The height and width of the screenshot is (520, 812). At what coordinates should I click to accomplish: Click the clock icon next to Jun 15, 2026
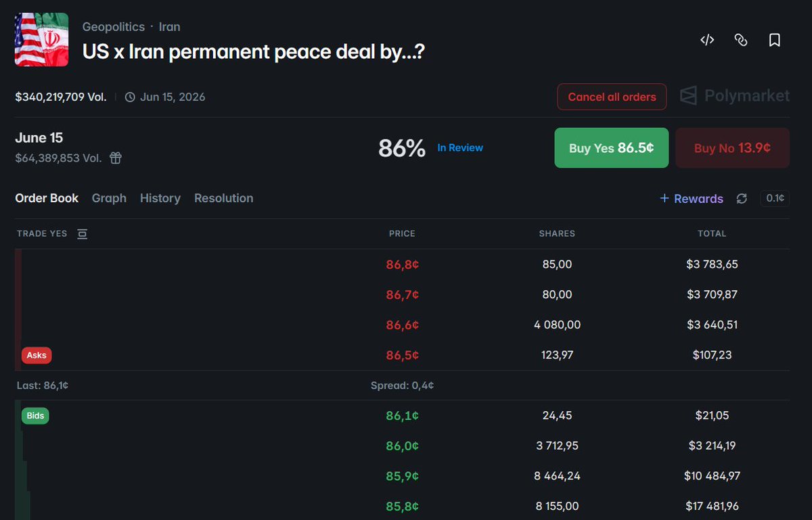(131, 97)
